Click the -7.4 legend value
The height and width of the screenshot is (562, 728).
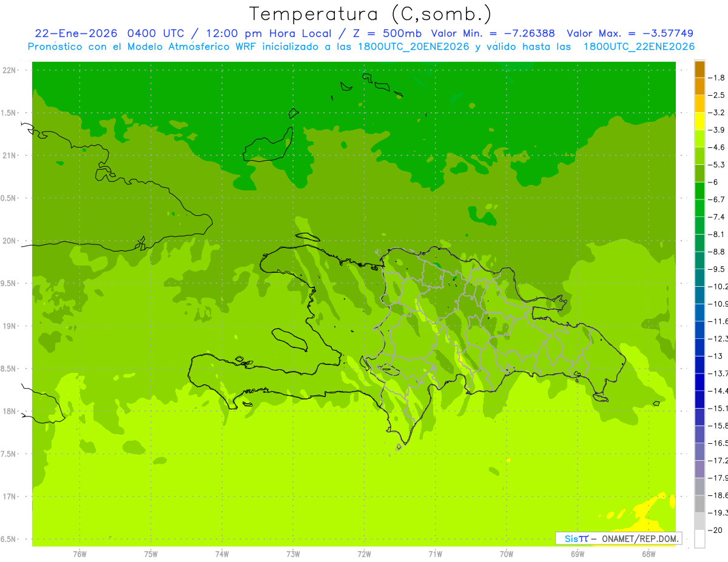716,216
